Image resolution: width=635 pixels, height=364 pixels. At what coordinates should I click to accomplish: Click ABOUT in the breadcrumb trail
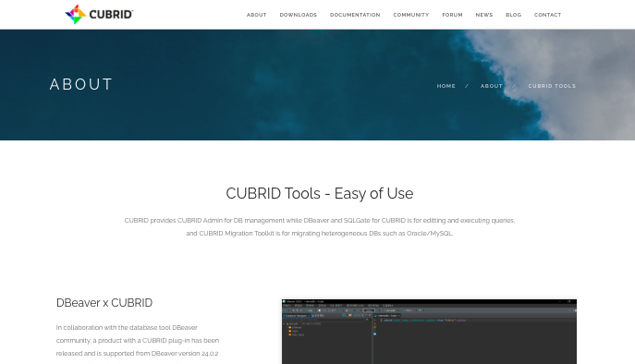pos(491,86)
